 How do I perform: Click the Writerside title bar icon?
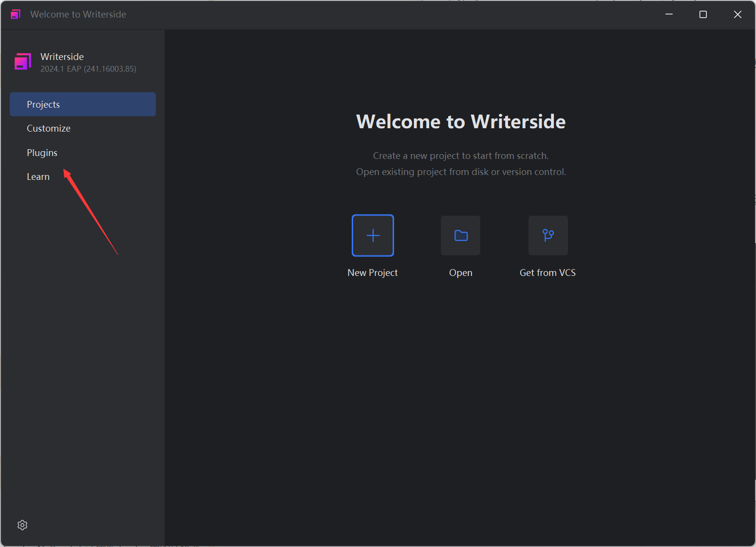pyautogui.click(x=16, y=14)
